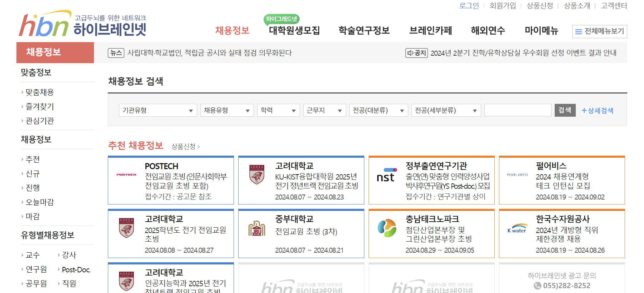Screen dimensions: 644x293
Task: Select 추천 under 채용정보 sidebar
Action: click(33, 159)
